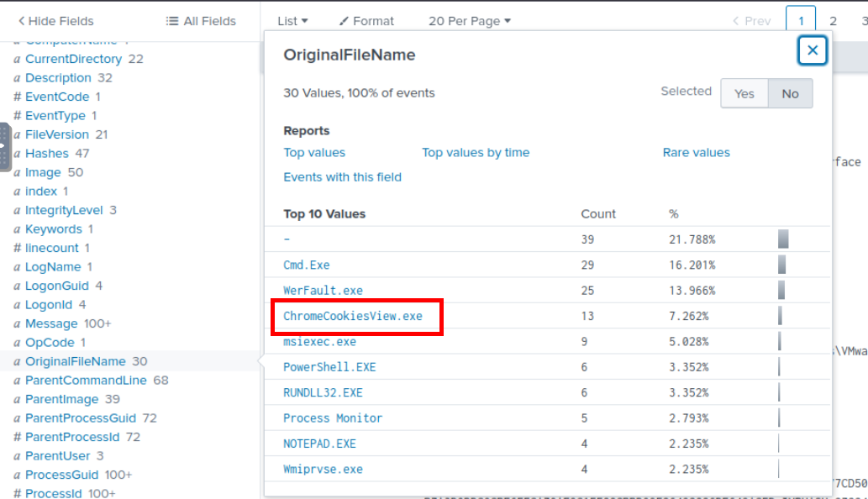This screenshot has height=499, width=868.
Task: Set Selected to No
Action: [x=790, y=93]
